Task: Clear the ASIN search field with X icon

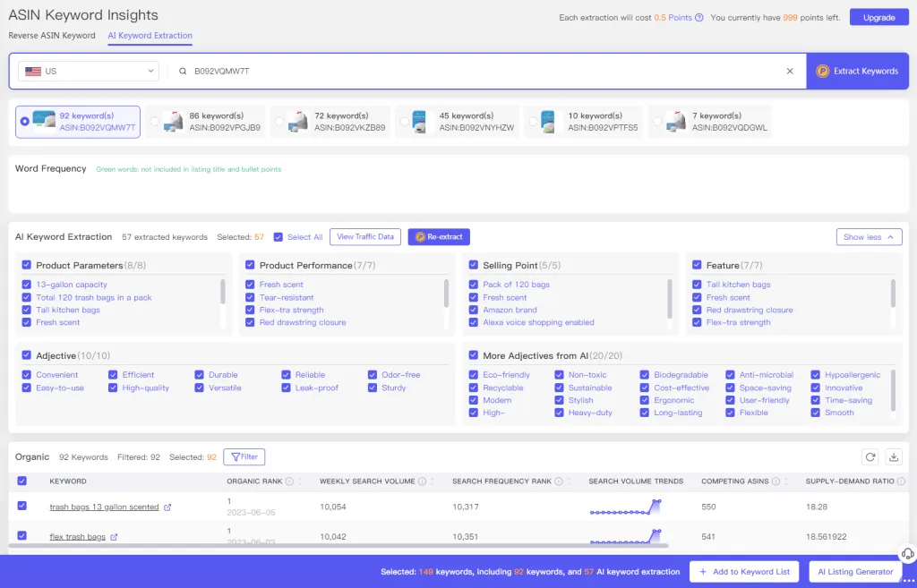Action: 790,71
